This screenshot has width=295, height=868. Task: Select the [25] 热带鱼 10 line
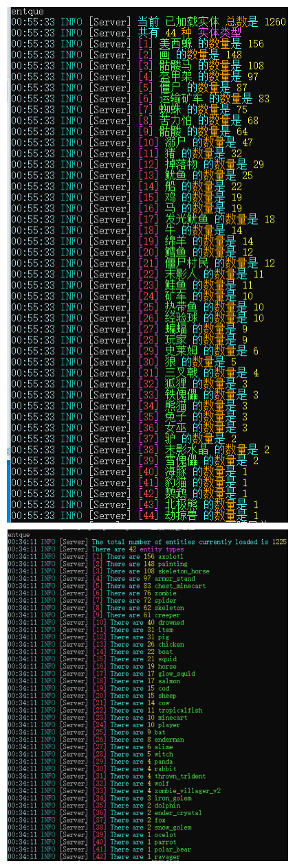coord(138,307)
